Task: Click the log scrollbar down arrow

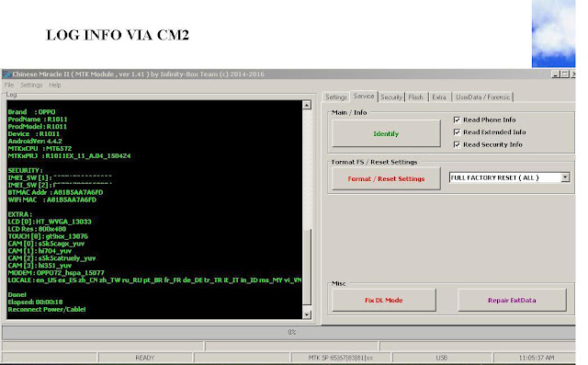Action: (x=307, y=314)
